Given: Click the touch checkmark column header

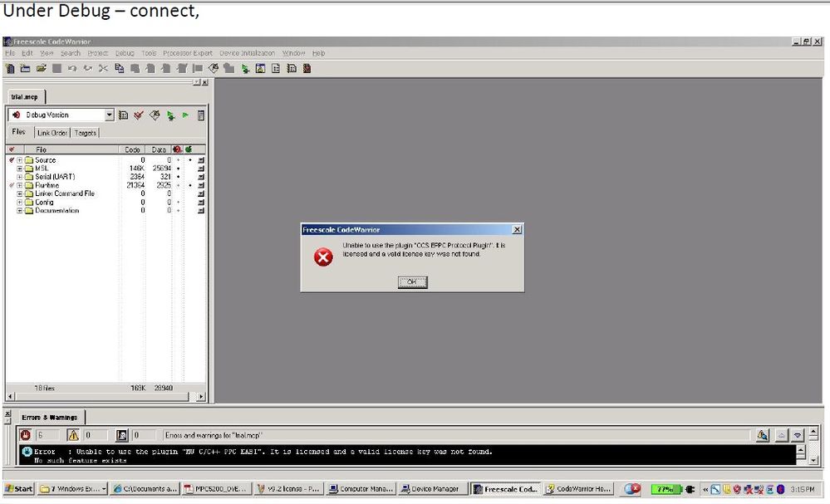Looking at the screenshot, I should 12,149.
